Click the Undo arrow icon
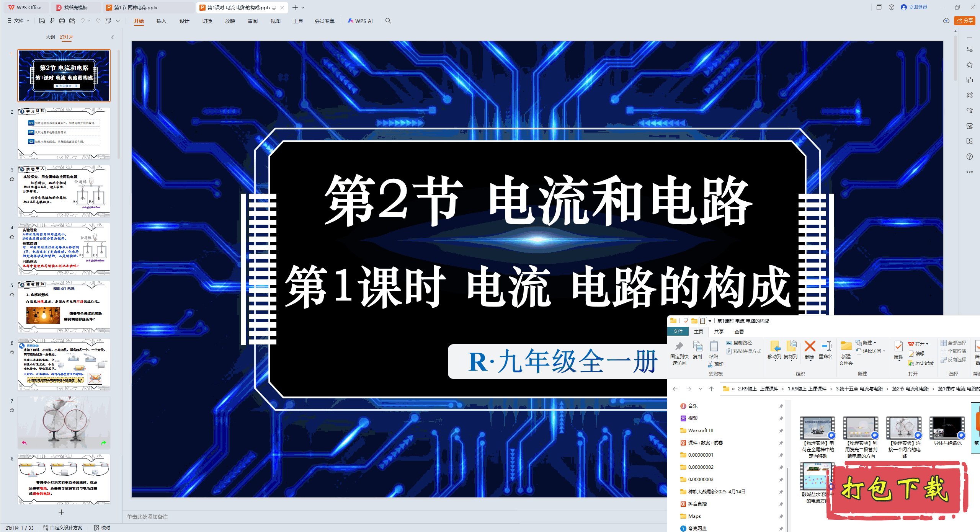Viewport: 980px width, 532px height. click(x=83, y=21)
